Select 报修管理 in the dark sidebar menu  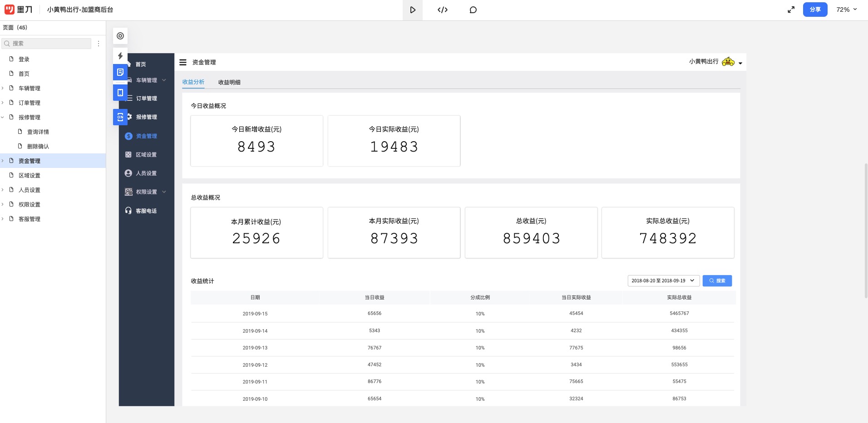tap(146, 117)
